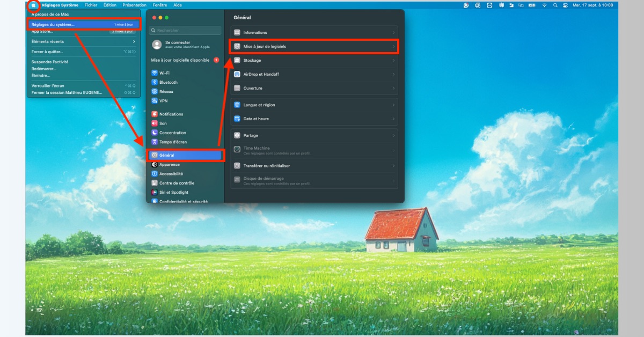Expand the Transférer ou réinitialiser chevron
644x337 pixels.
coord(393,166)
